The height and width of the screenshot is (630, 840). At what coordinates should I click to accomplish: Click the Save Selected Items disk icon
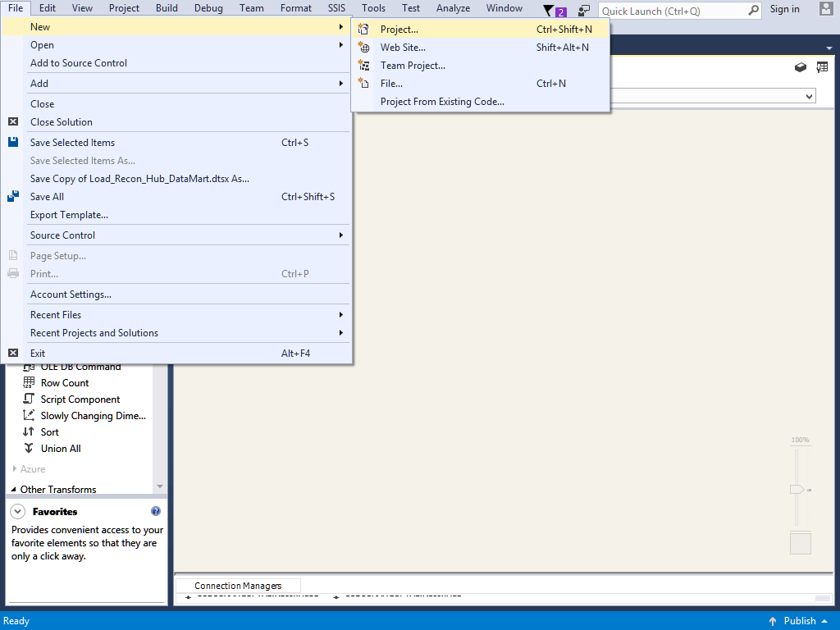pyautogui.click(x=13, y=142)
